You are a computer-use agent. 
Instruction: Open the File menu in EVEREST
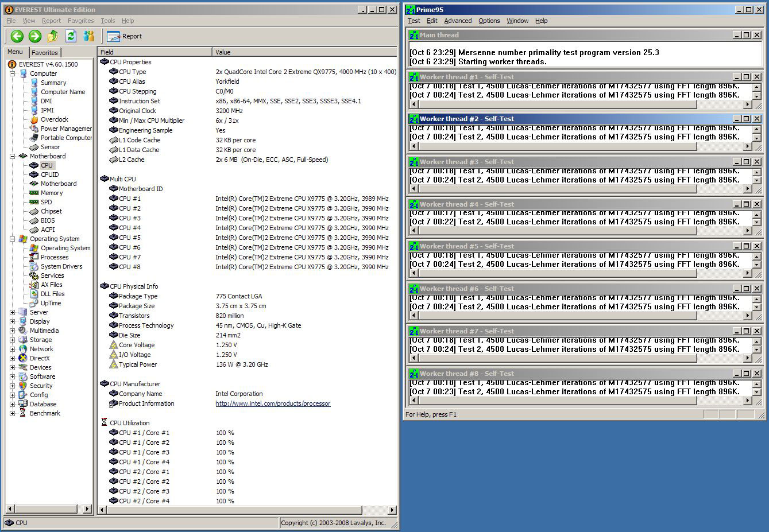click(11, 21)
